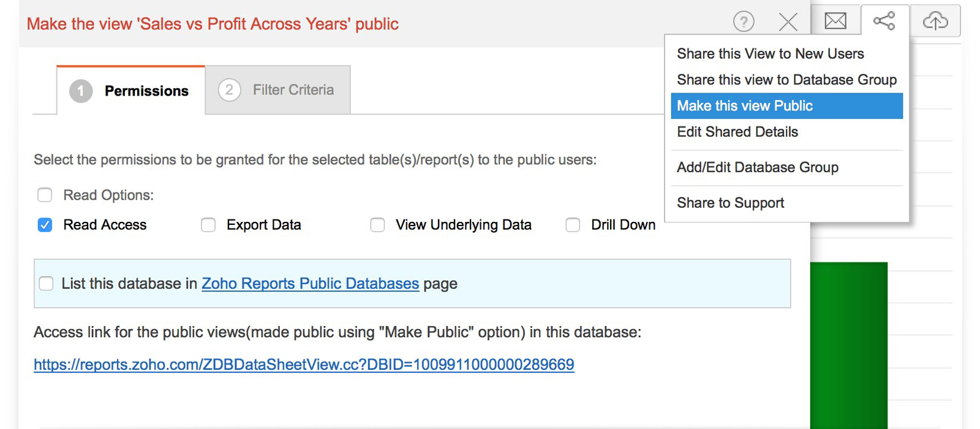Enable the Export Data checkbox
Viewport: 980px width, 429px height.
click(208, 225)
